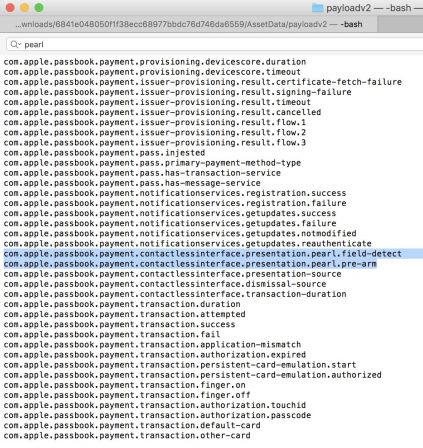The width and height of the screenshot is (423, 448).
Task: Select the -bash terminal tab
Action: click(x=189, y=24)
